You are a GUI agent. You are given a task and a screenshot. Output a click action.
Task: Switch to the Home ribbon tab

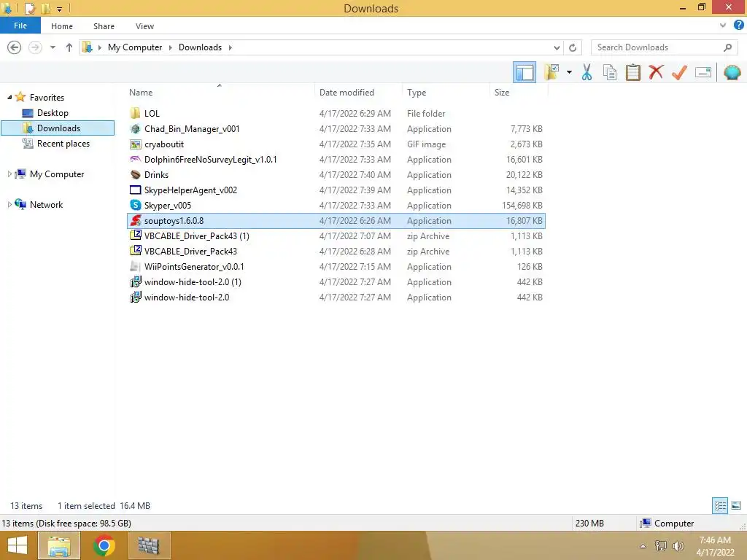pos(62,26)
